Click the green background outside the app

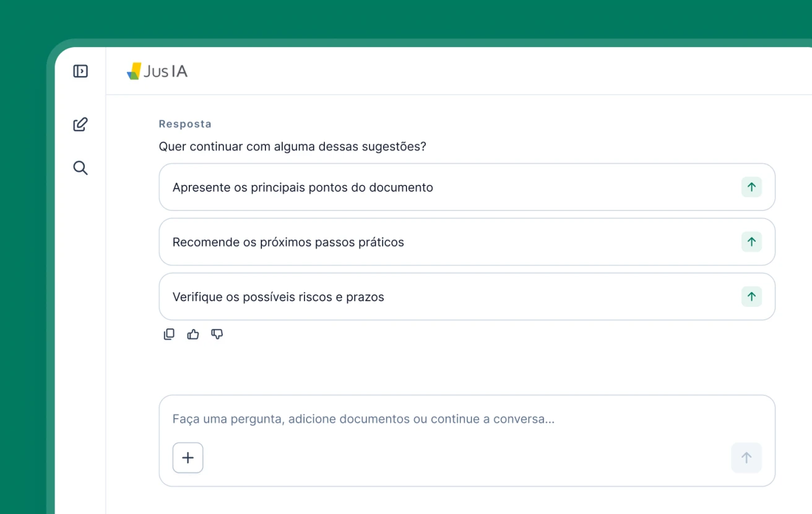[25, 247]
